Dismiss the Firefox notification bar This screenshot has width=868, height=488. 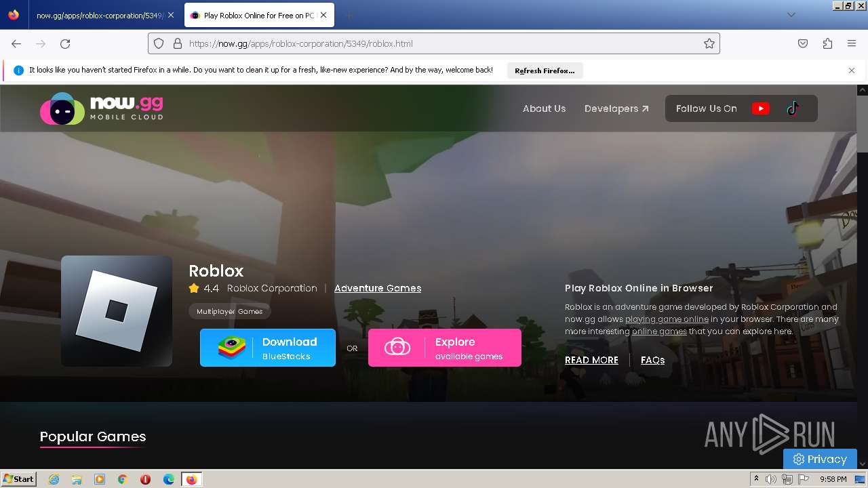tap(852, 70)
